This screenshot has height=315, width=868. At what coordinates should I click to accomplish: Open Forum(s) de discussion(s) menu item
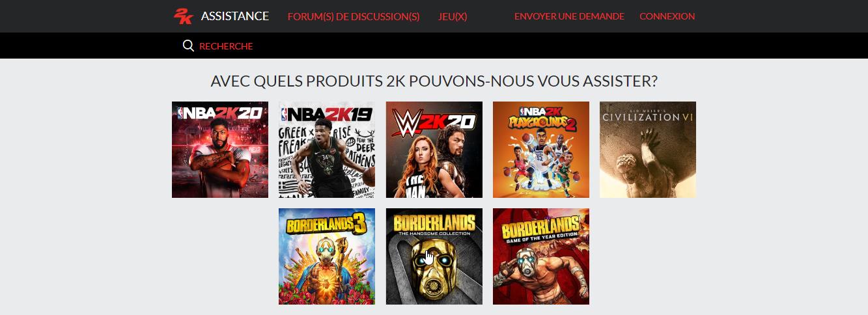(354, 16)
